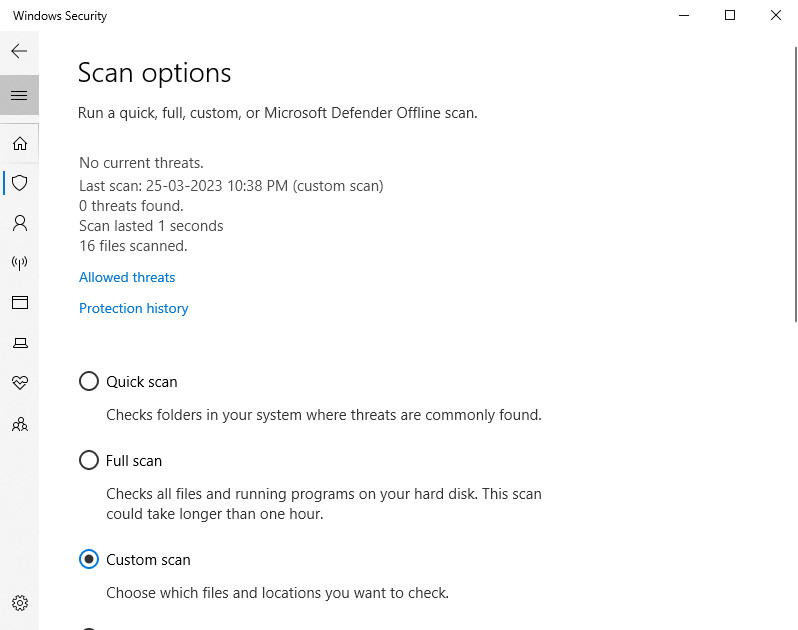Screen dimensions: 798x630
Task: Open the Protection history link
Action: pyautogui.click(x=133, y=308)
